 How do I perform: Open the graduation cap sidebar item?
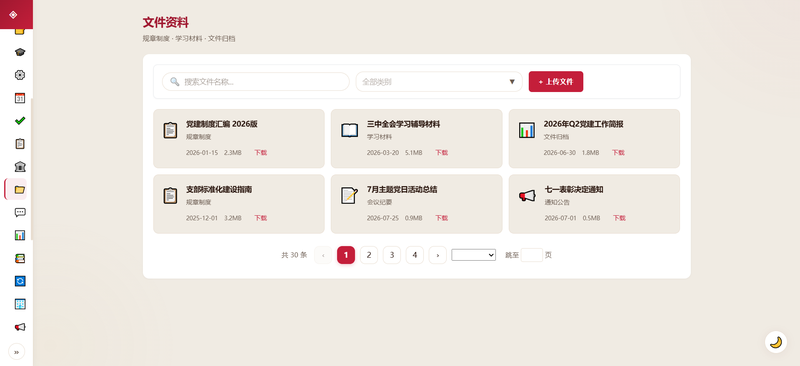[20, 52]
